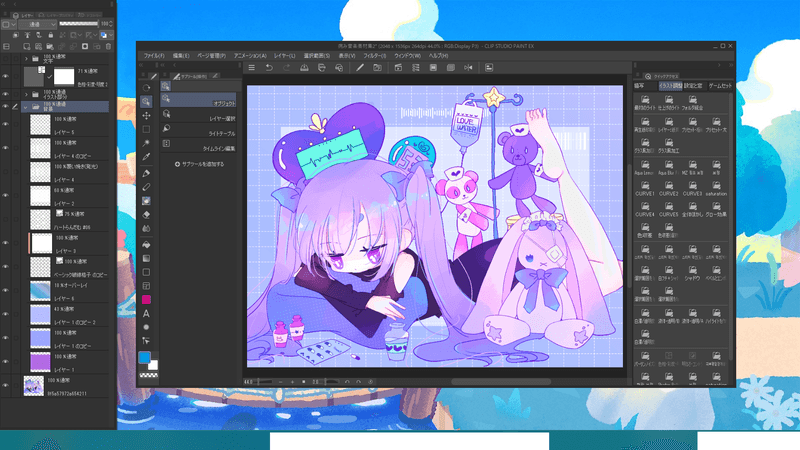800x450 pixels.
Task: Select the Auto select magic wand tool
Action: (146, 143)
